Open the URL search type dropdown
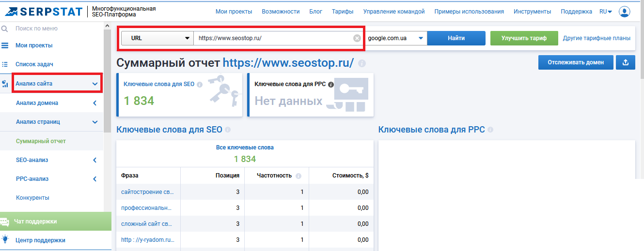Screen dimensions: 644x251 click(x=157, y=38)
